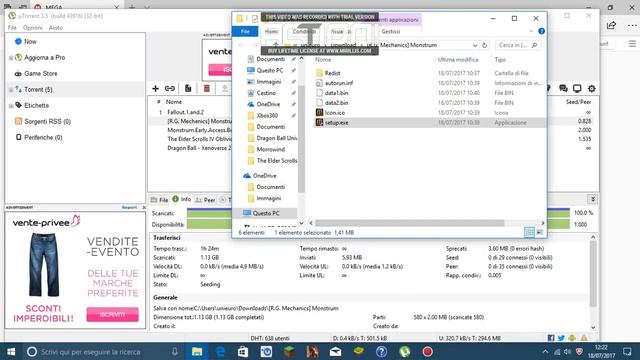
Task: Open the Opzioni menu in uTorrent
Action: point(33,28)
